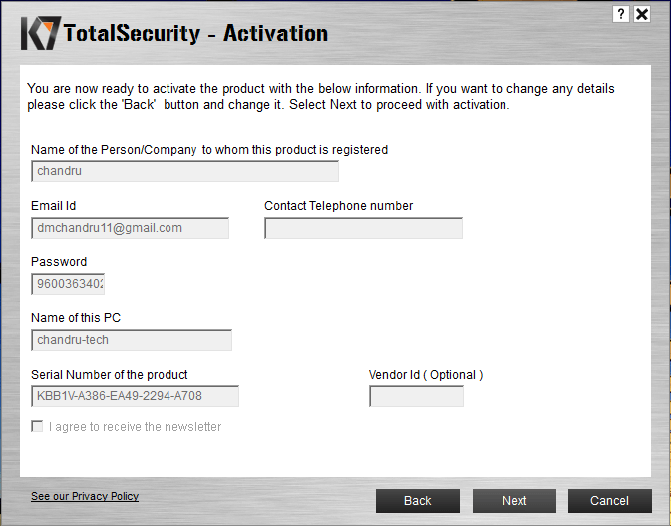Click the registered person name field
671x526 pixels.
point(185,171)
